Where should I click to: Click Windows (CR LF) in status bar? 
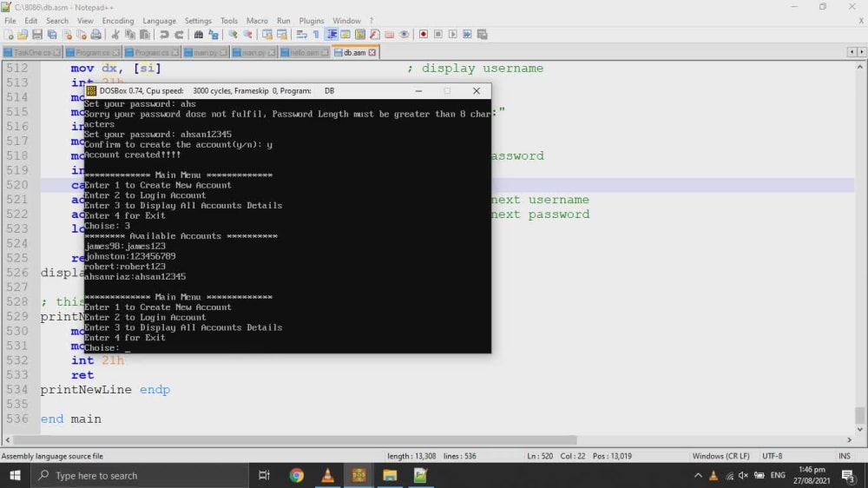(720, 456)
